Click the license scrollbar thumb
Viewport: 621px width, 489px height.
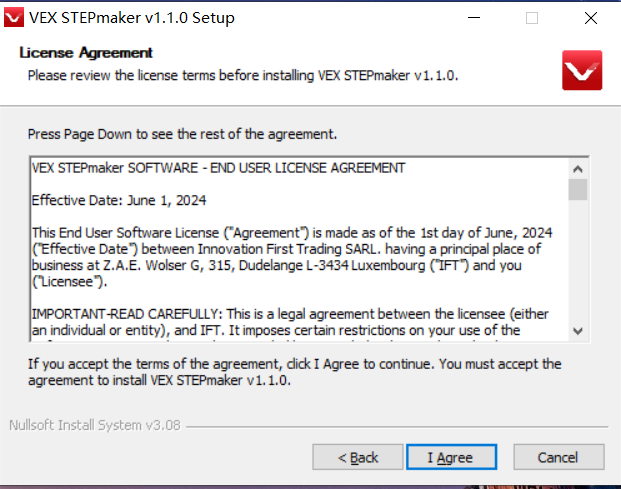coord(578,190)
